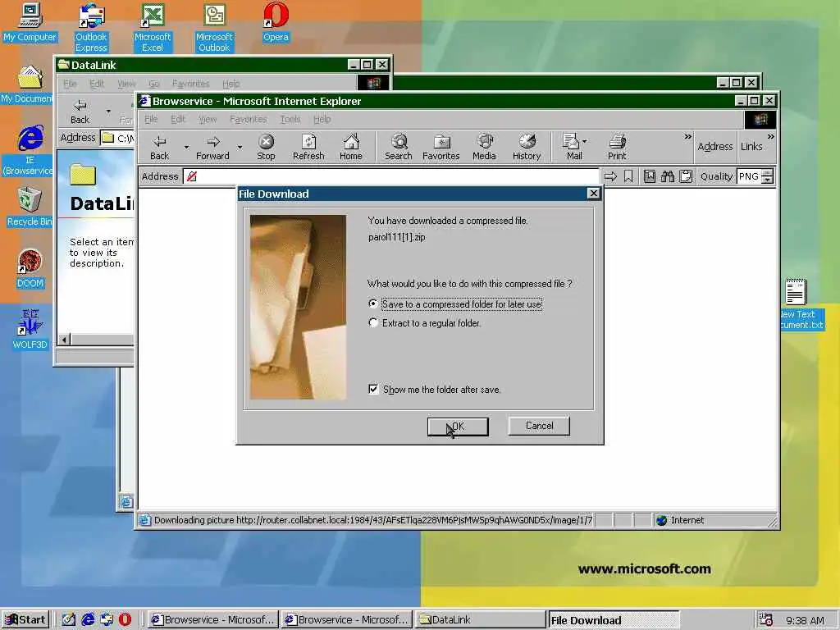The width and height of the screenshot is (840, 630).
Task: Open DataLink window Back dropdown arrow
Action: (x=108, y=112)
